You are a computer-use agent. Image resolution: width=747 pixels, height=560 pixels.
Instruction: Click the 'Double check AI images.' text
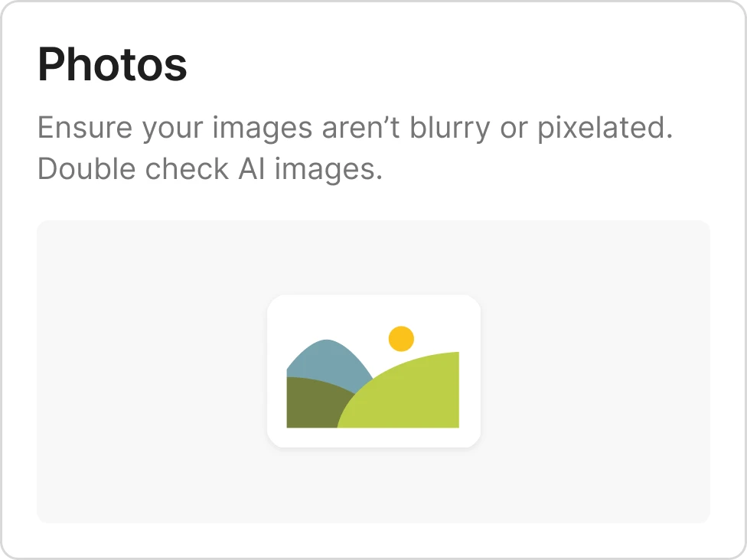click(x=210, y=170)
